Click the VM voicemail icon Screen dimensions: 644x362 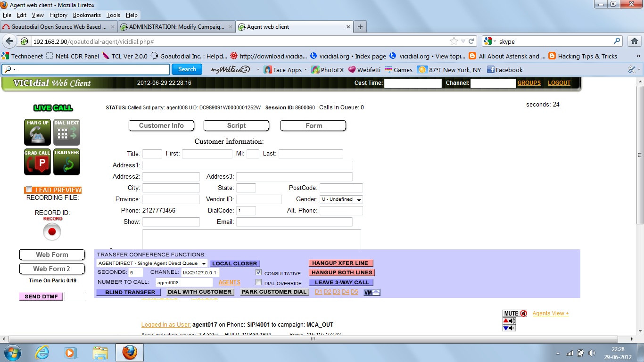pos(372,292)
